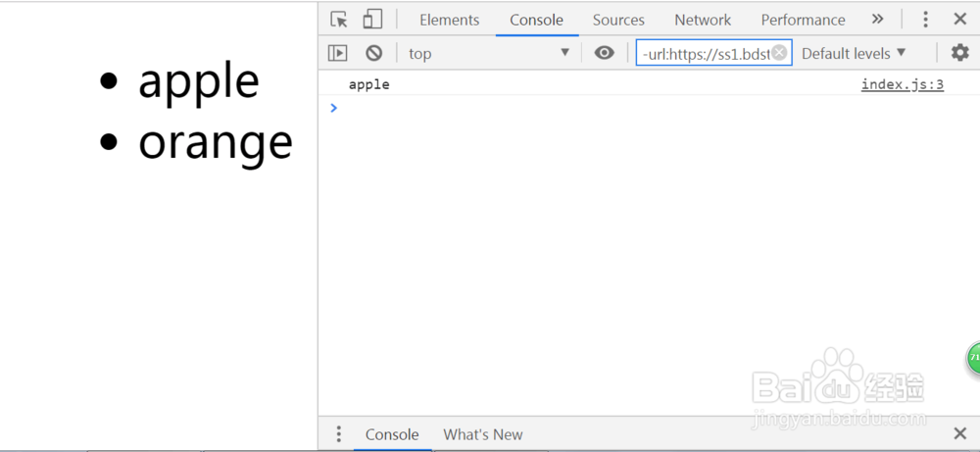Image resolution: width=980 pixels, height=452 pixels.
Task: Activate the inspect element picker icon
Action: [339, 20]
